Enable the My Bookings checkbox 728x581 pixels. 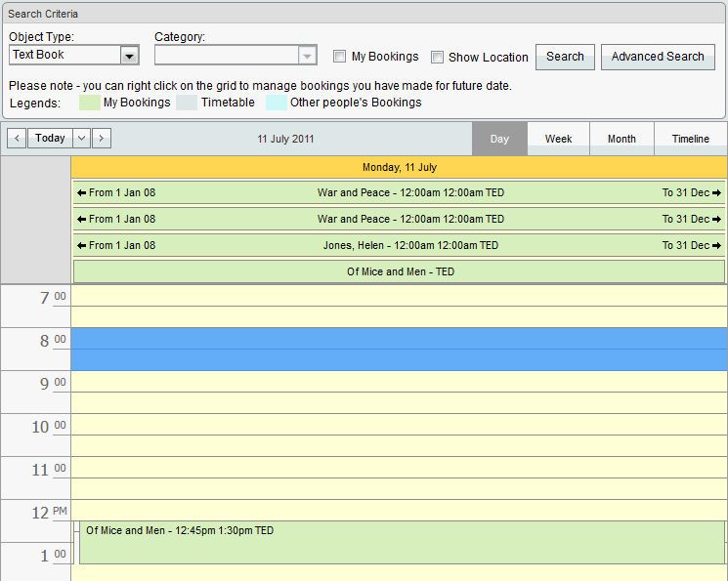339,57
